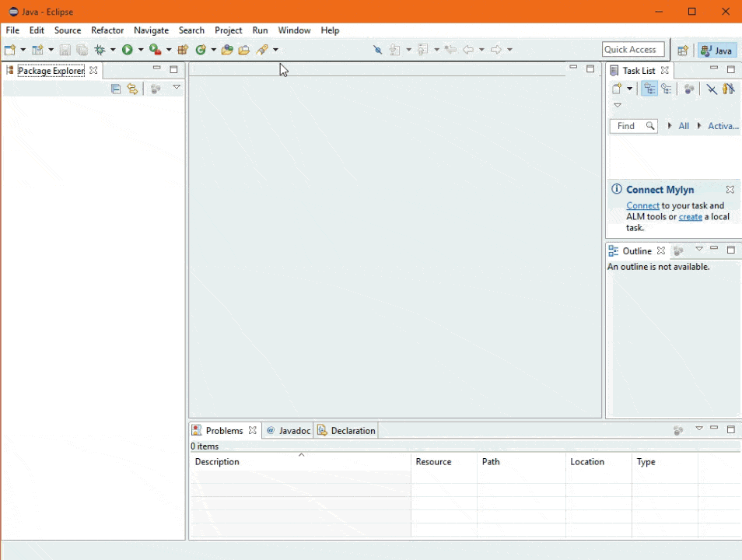
Task: Click the Quick Access search field
Action: click(633, 50)
